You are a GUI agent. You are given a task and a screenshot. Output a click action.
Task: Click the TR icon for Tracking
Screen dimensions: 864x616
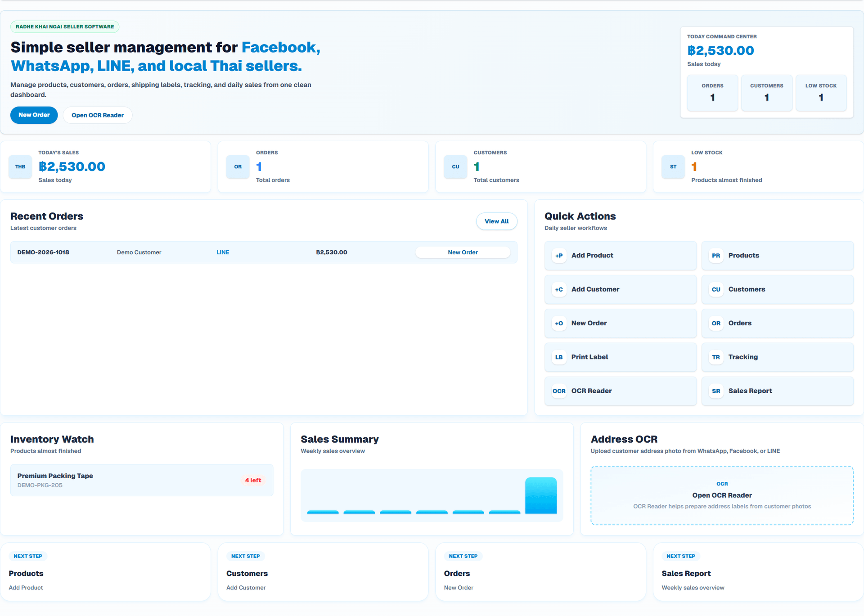[x=716, y=357]
